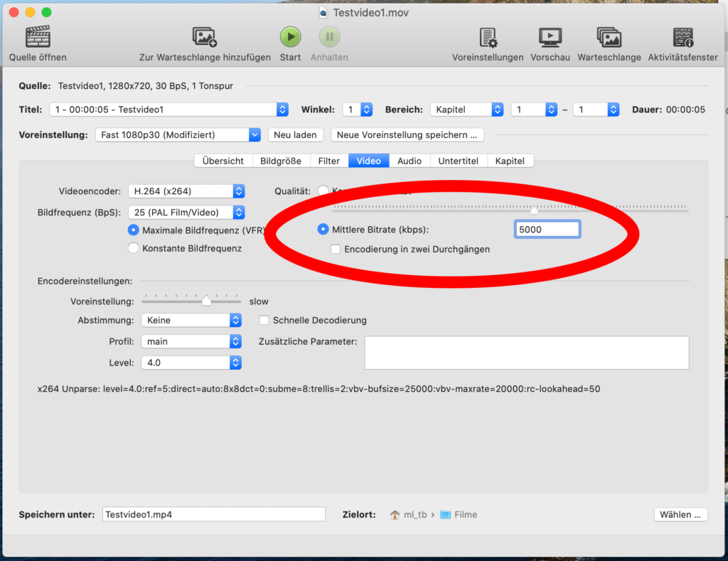Viewport: 728px width, 561px height.
Task: Enable Schnelle Decodierung checkbox
Action: [264, 321]
